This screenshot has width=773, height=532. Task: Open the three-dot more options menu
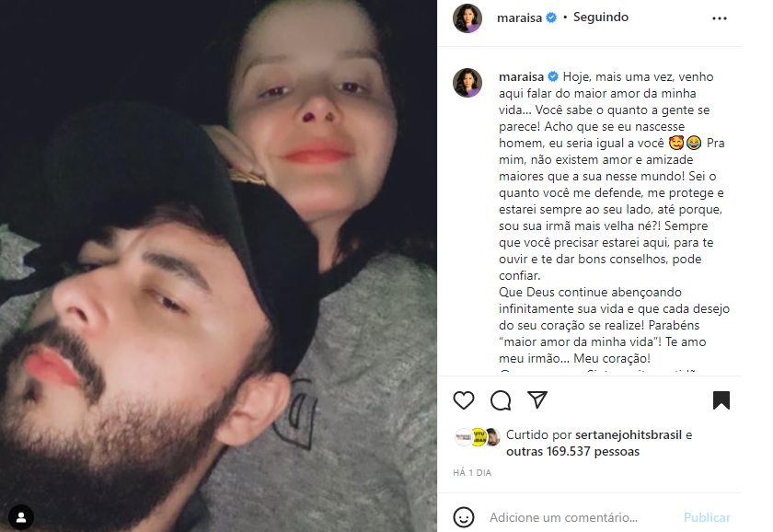[720, 18]
